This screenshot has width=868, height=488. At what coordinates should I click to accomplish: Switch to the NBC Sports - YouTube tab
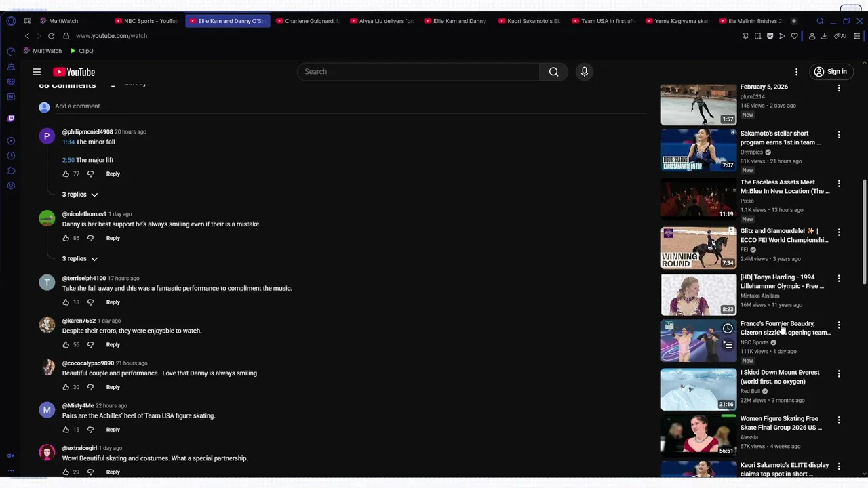coord(146,21)
